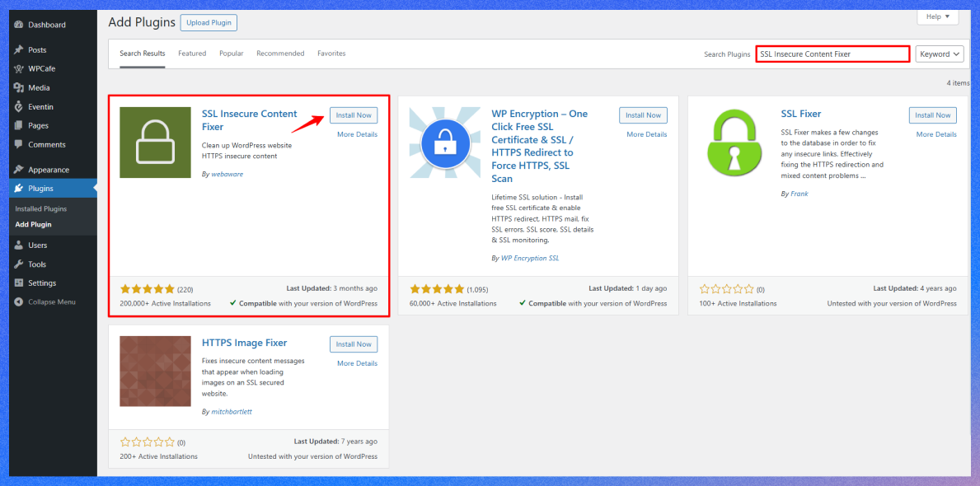The height and width of the screenshot is (486, 980).
Task: Switch to Search Results tab
Action: 143,54
